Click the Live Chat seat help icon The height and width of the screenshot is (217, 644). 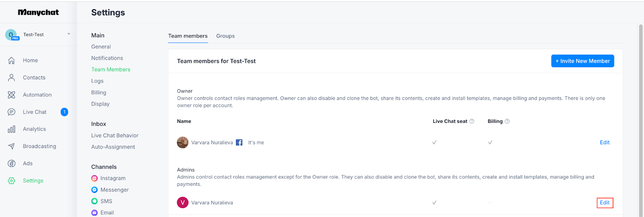tap(472, 121)
